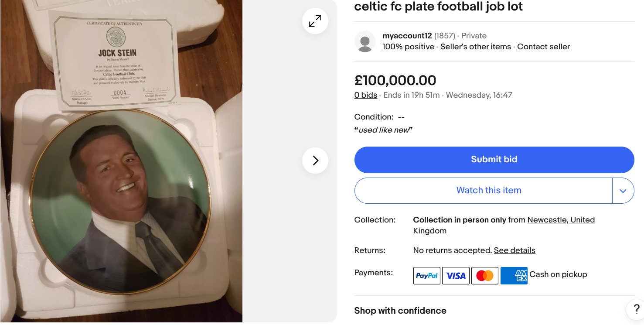The image size is (644, 325).
Task: Open See details for returns
Action: pos(515,250)
